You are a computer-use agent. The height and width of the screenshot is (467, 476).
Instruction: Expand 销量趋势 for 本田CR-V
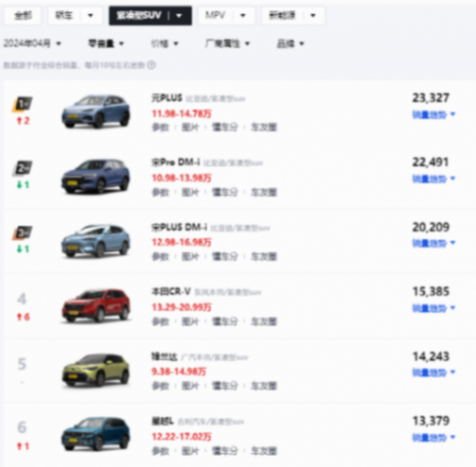[x=433, y=308]
